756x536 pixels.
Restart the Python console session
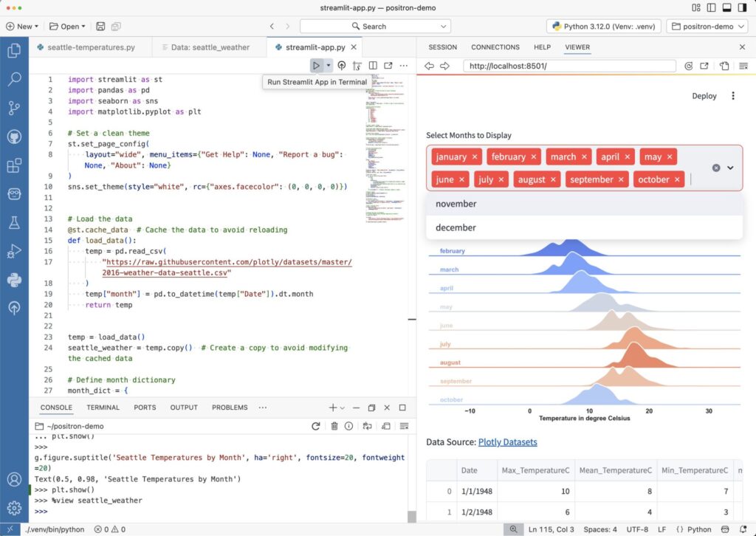tap(316, 426)
